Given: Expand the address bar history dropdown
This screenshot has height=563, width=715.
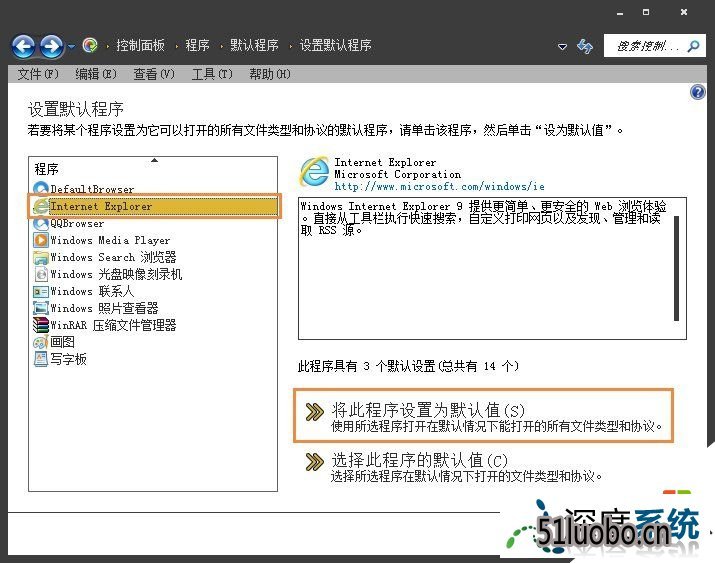Looking at the screenshot, I should (x=562, y=46).
